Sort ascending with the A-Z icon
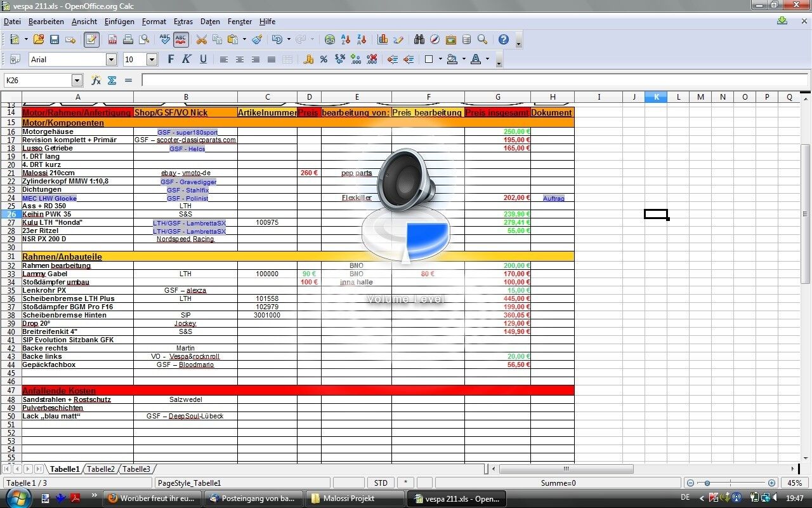The image size is (812, 508). (346, 39)
